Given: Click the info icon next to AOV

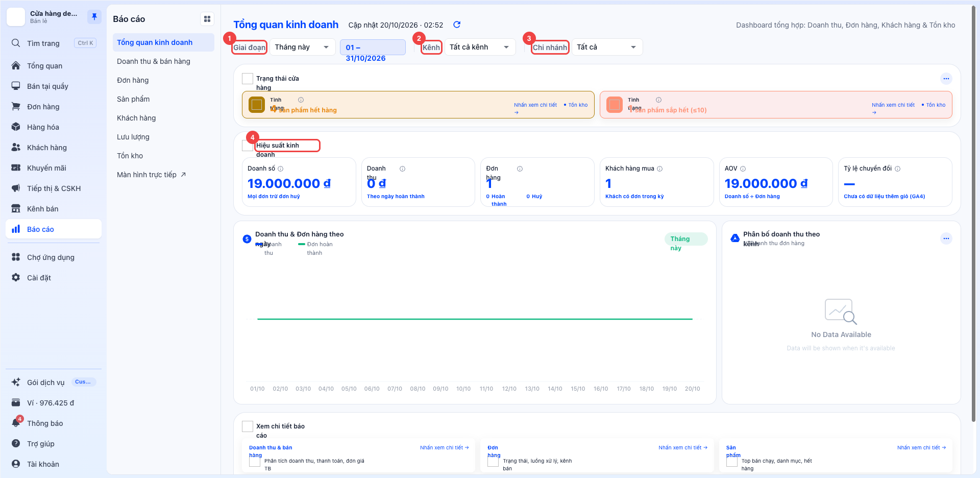Looking at the screenshot, I should 743,169.
